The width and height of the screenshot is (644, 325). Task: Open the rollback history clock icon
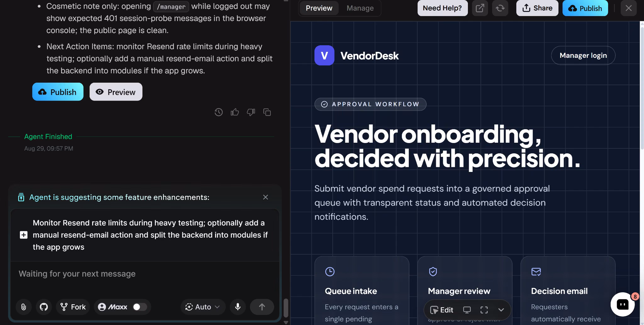point(219,112)
